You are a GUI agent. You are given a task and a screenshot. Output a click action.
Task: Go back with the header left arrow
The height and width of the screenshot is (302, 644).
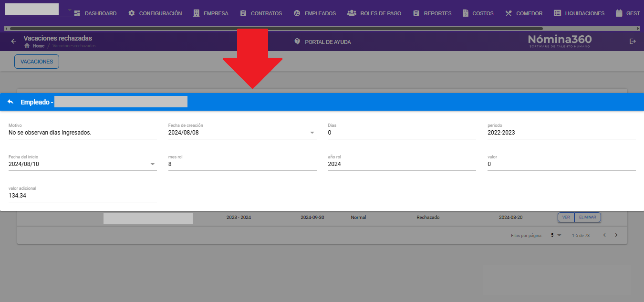tap(13, 42)
